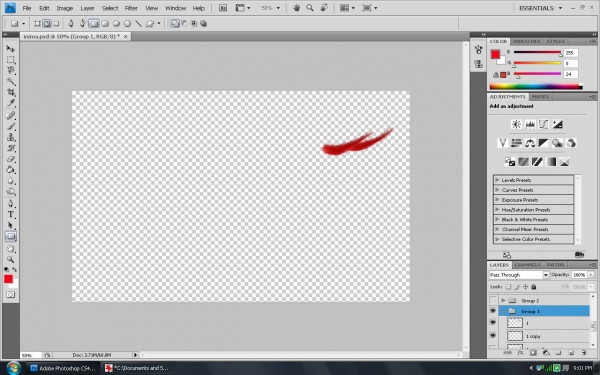
Task: Hide layer '1 copy' visibility eye
Action: (493, 336)
